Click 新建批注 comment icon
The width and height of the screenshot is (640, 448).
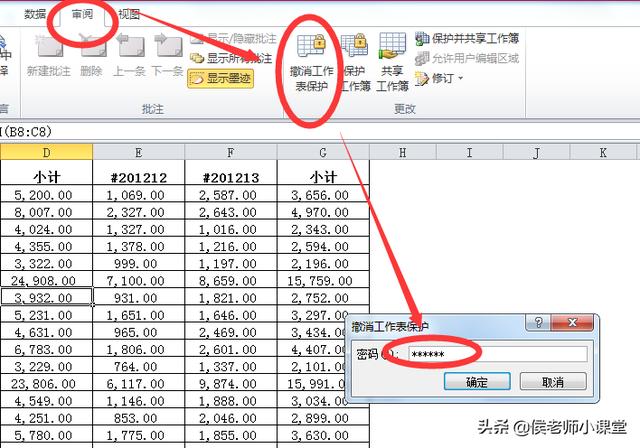tap(49, 46)
